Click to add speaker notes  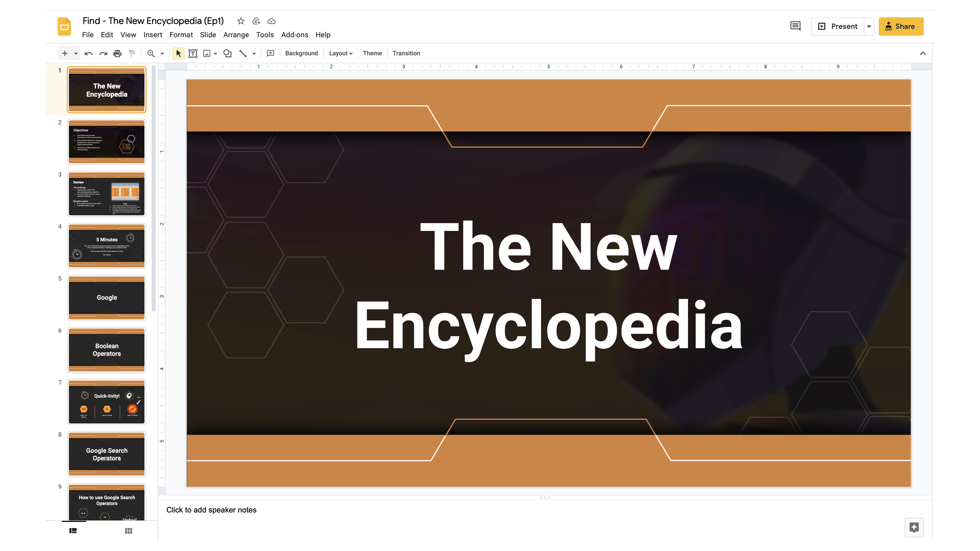click(211, 510)
